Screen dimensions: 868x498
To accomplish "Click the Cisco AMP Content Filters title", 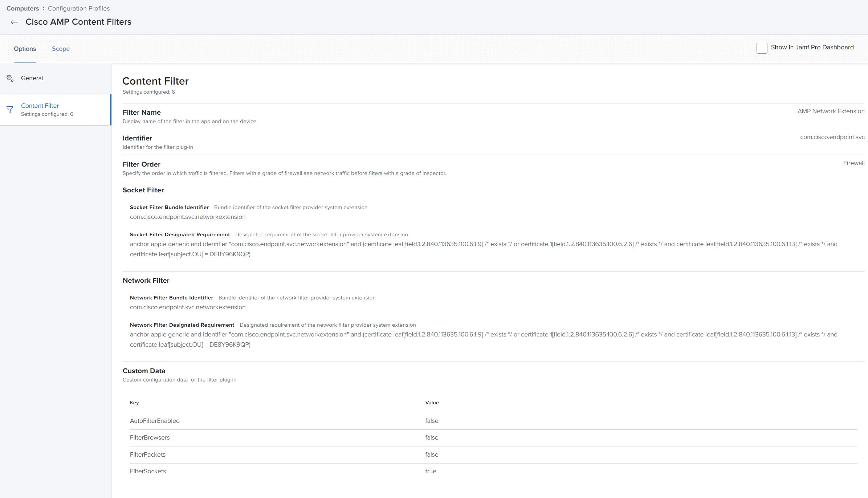I will pyautogui.click(x=78, y=22).
